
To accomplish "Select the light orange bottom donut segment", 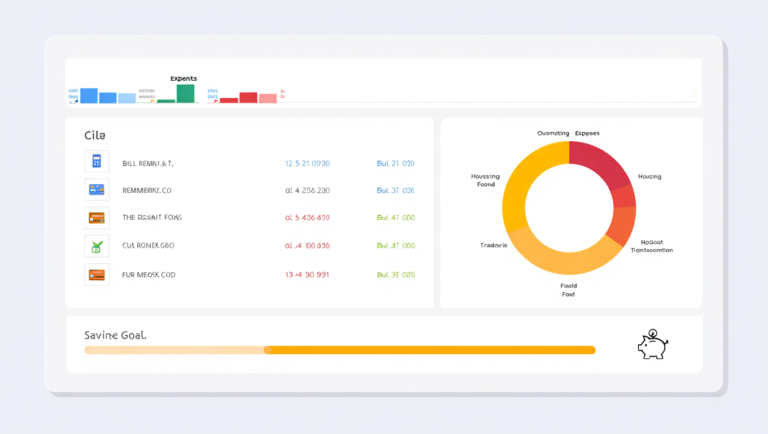I will (563, 255).
